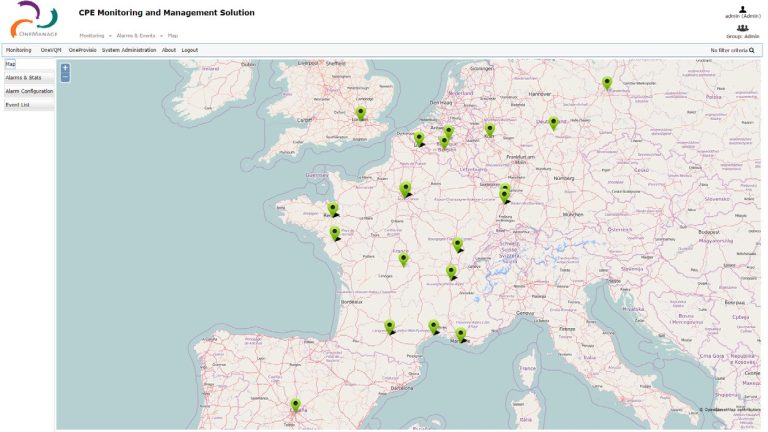
Task: Click the marker east of Hannover near Berlin
Action: click(607, 83)
